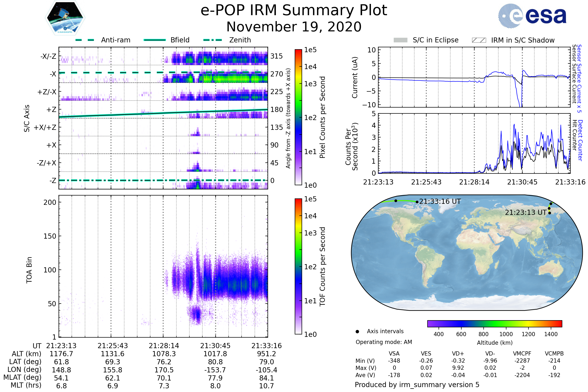The width and height of the screenshot is (588, 392).
Task: Click the ESA logo
Action: [x=532, y=16]
